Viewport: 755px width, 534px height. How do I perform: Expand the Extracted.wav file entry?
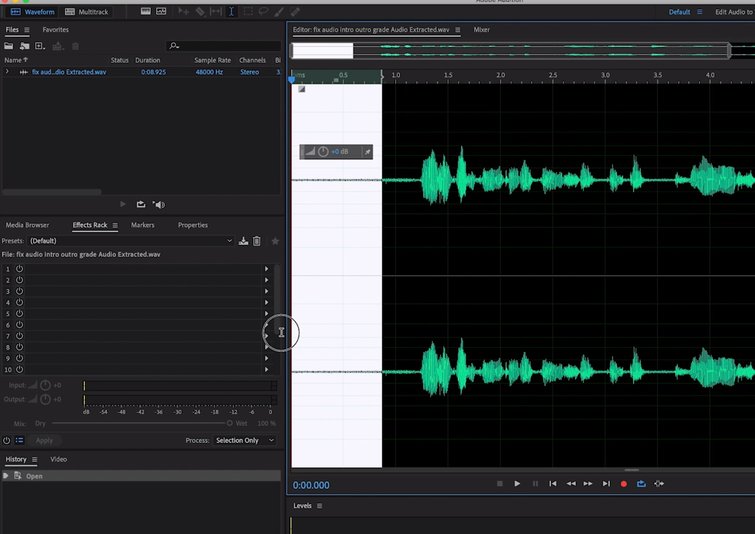7,72
